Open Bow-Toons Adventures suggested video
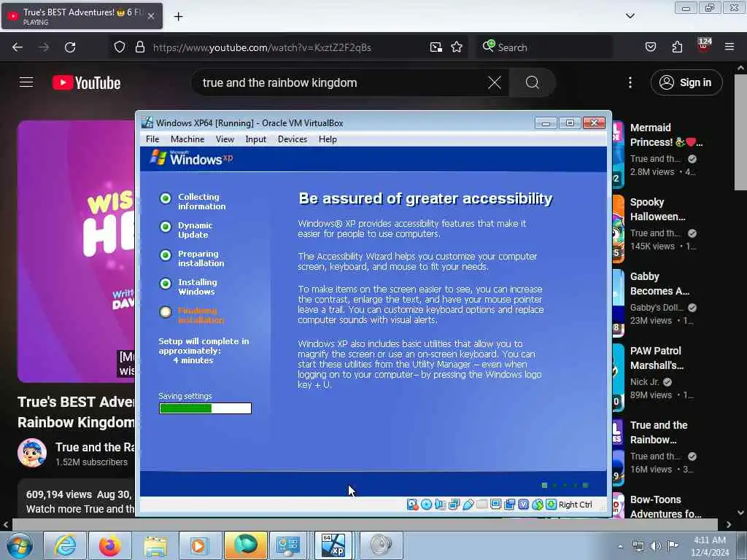 coord(665,507)
